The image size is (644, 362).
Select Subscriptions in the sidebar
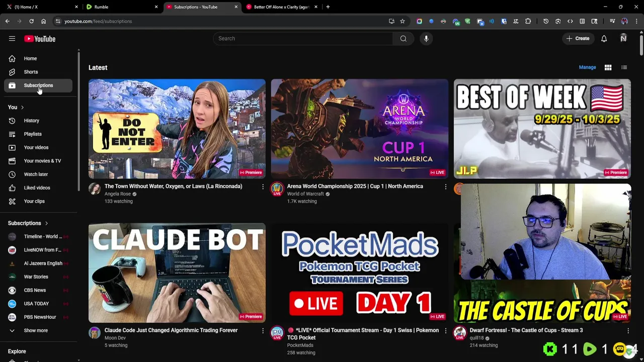[x=38, y=85]
